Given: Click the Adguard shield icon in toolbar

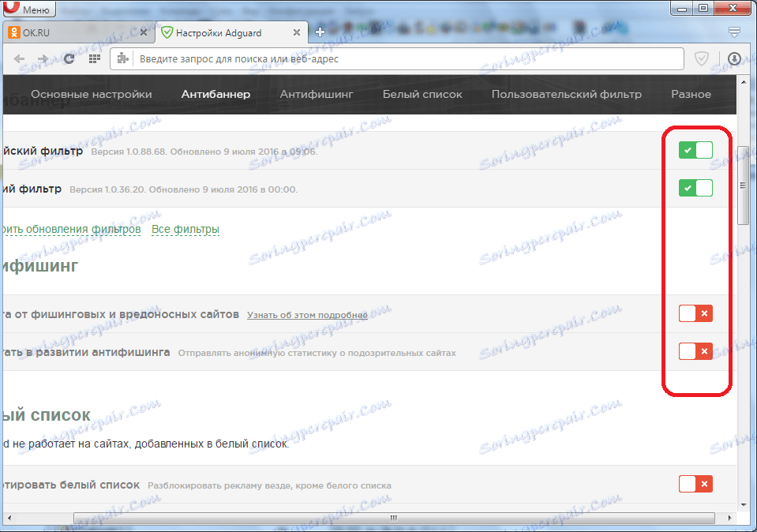Looking at the screenshot, I should click(701, 59).
